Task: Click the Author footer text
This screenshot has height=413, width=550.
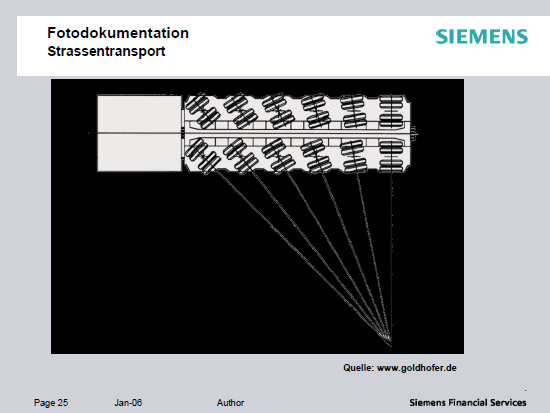Action: pyautogui.click(x=230, y=402)
